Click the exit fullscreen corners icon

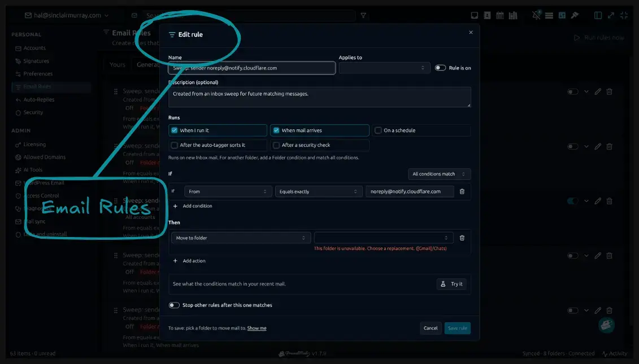coord(624,15)
